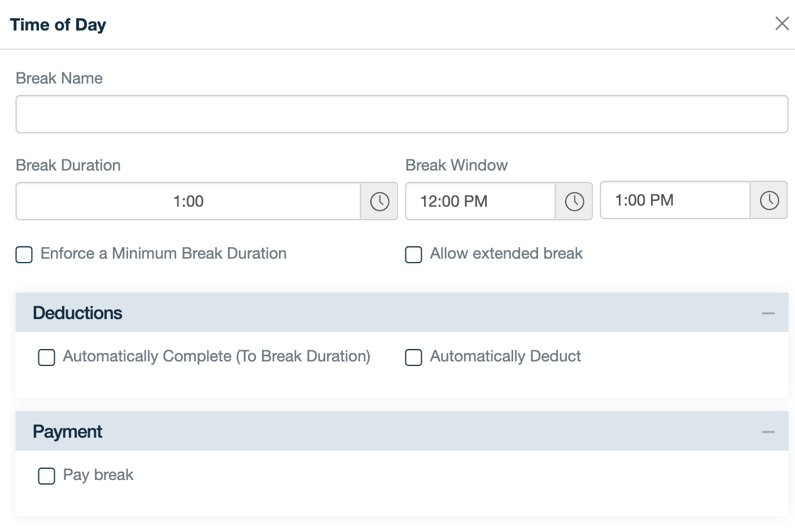Screen dimensions: 795x532
Task: Click the Deductions section heading text
Action: [77, 313]
